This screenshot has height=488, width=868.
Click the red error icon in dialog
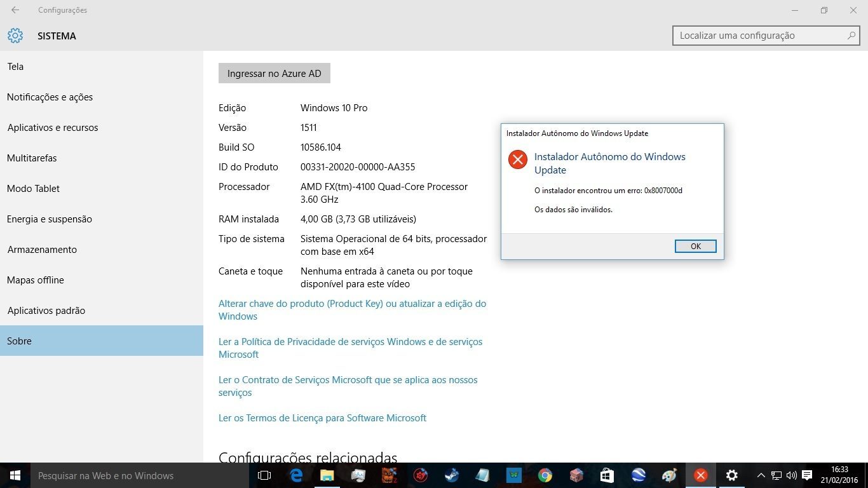click(518, 159)
